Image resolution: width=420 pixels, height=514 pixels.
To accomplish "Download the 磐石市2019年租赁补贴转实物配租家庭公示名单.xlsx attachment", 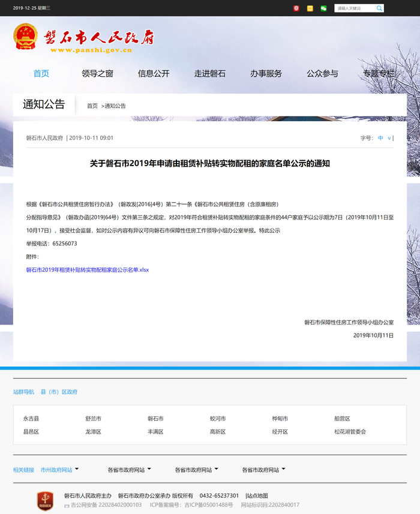I will point(88,270).
